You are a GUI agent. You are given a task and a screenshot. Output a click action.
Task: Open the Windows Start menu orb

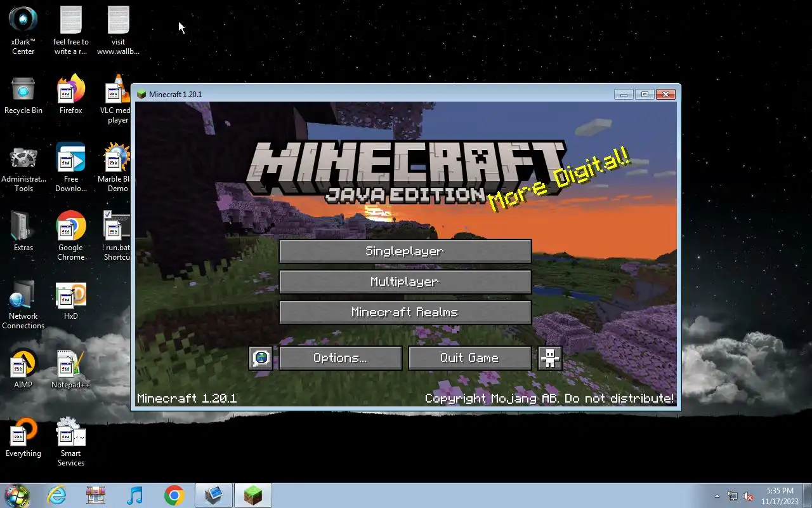coord(17,495)
